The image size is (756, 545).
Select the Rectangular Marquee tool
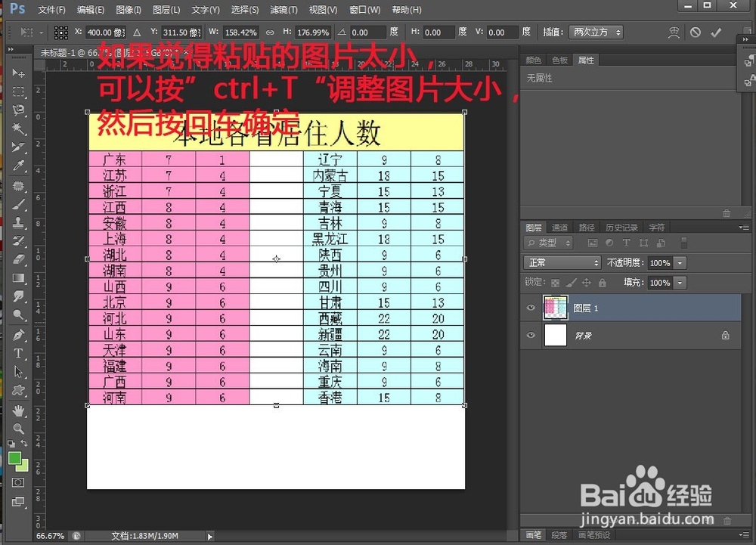click(x=18, y=91)
